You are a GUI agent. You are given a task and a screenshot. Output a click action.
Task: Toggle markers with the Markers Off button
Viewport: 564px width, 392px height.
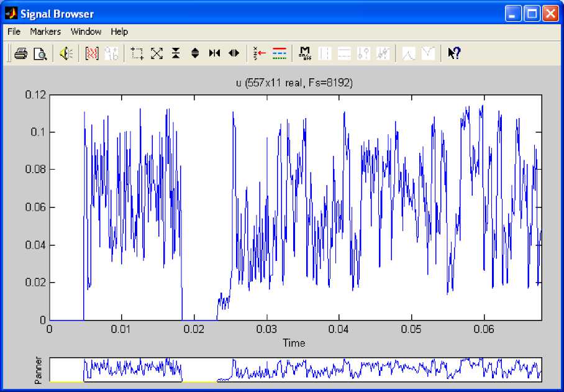305,54
